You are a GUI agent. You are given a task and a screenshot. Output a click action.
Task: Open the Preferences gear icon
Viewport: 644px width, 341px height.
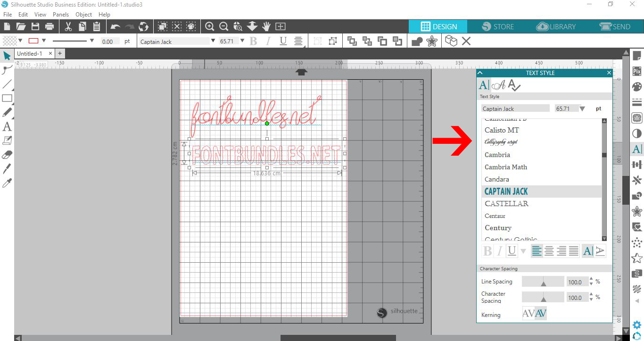pyautogui.click(x=637, y=324)
